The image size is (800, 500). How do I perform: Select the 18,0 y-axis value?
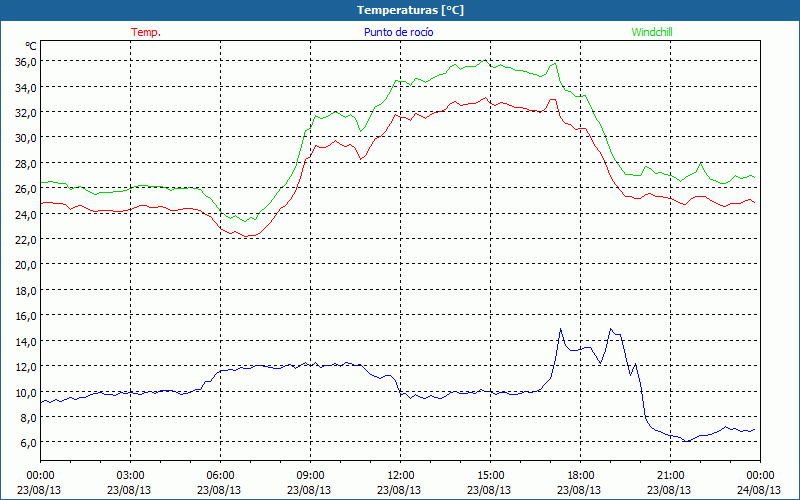pos(27,290)
